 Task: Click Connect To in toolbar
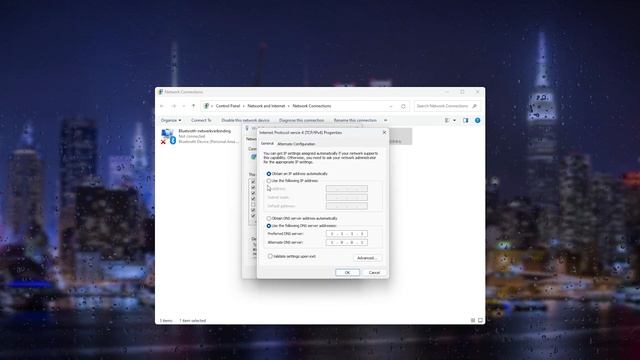tap(201, 120)
